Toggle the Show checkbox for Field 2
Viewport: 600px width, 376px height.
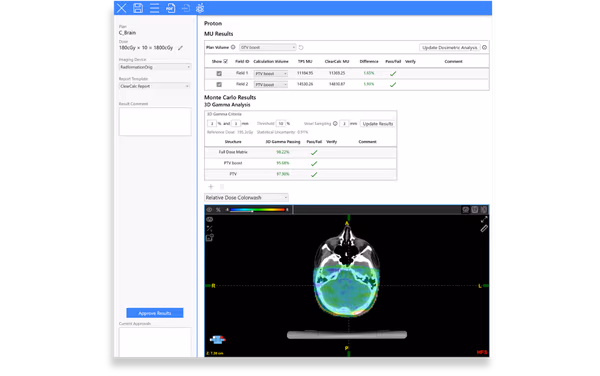click(x=219, y=85)
